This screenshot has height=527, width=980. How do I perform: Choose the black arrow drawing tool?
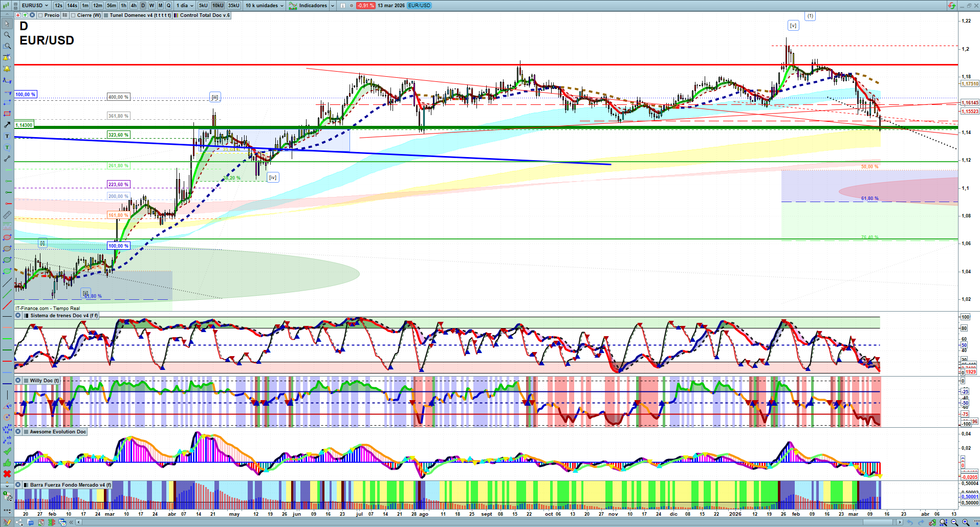click(7, 125)
